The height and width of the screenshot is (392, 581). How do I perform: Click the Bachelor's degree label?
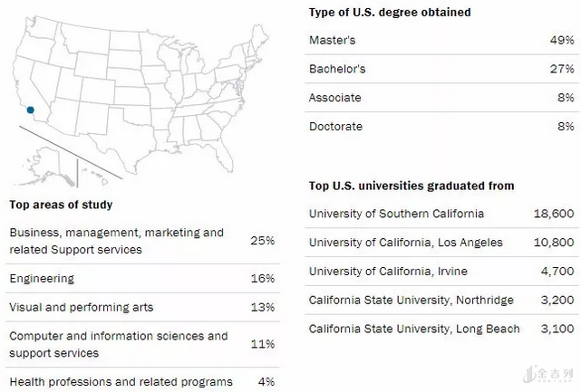(x=336, y=69)
